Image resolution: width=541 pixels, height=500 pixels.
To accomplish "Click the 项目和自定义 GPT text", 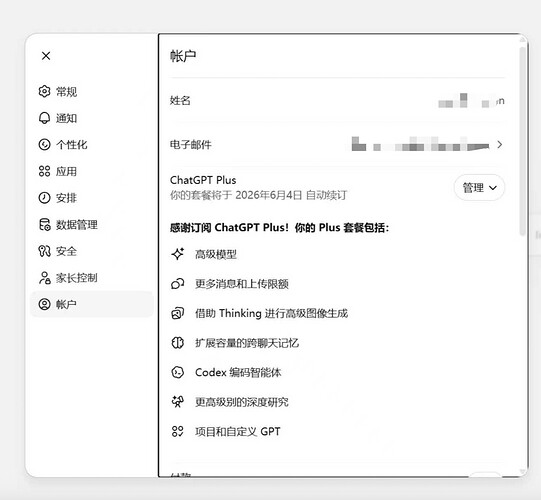I will coord(238,431).
